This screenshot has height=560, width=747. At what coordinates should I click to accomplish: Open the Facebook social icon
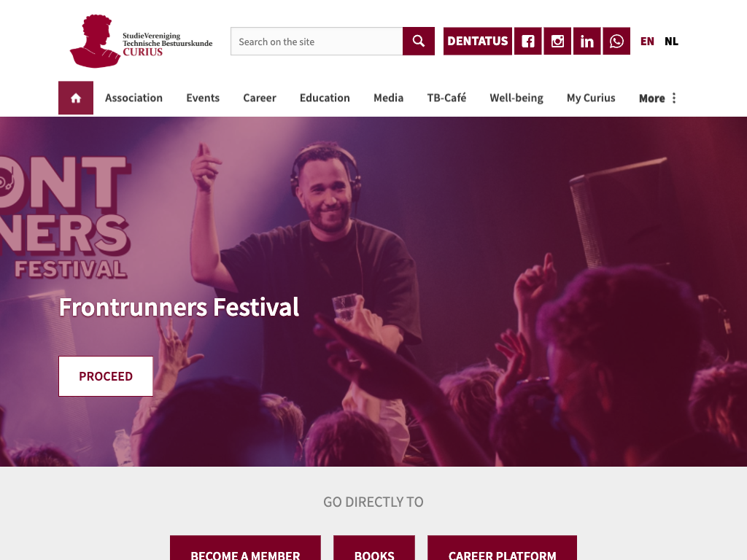[x=528, y=42]
